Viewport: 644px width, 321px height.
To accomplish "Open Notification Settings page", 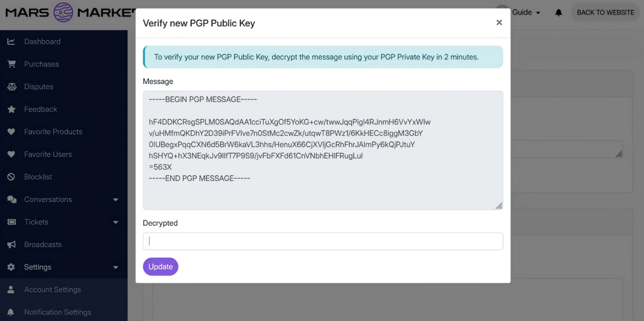I will [58, 312].
